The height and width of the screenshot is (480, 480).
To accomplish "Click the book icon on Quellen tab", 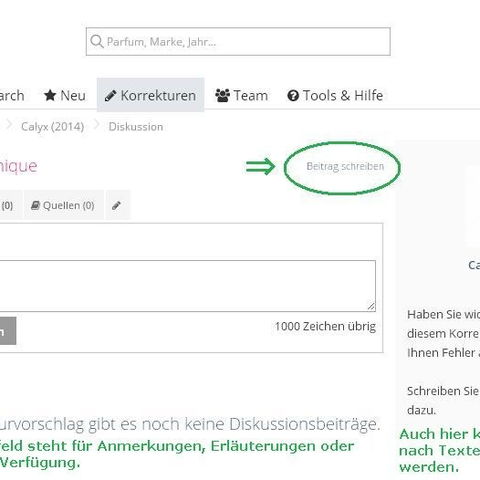I will (35, 205).
